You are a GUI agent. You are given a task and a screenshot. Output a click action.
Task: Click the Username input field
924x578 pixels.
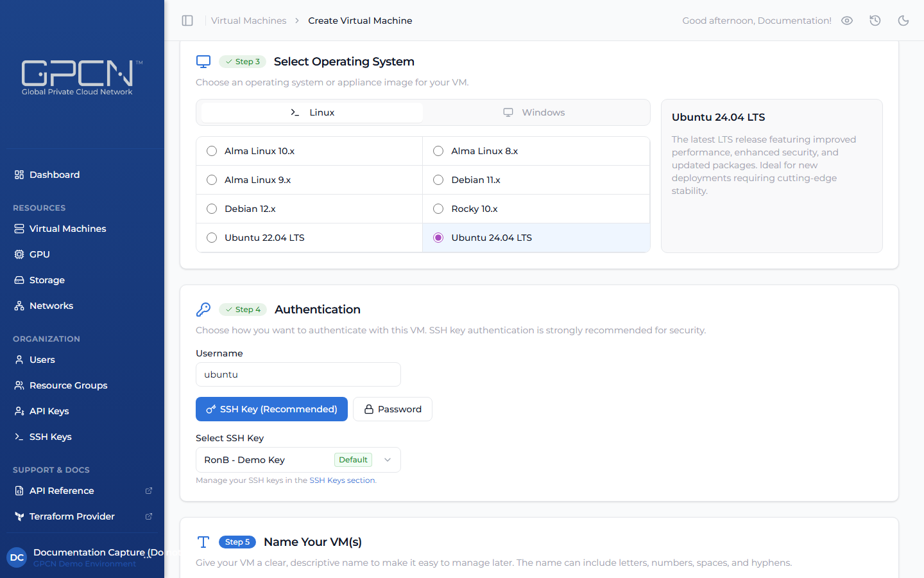298,374
